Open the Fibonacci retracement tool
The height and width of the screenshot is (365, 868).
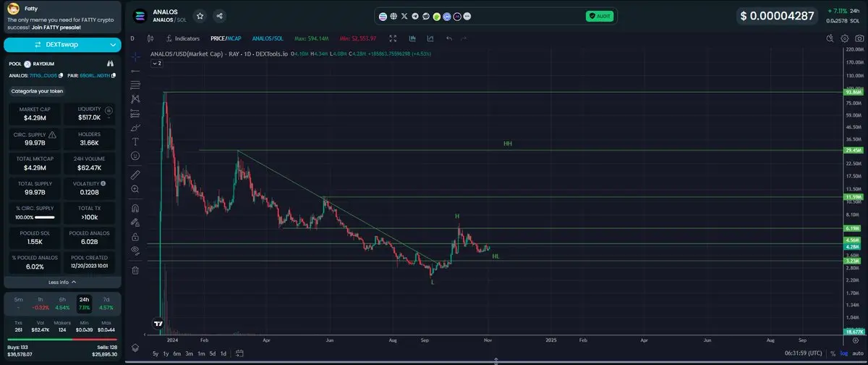pyautogui.click(x=135, y=84)
